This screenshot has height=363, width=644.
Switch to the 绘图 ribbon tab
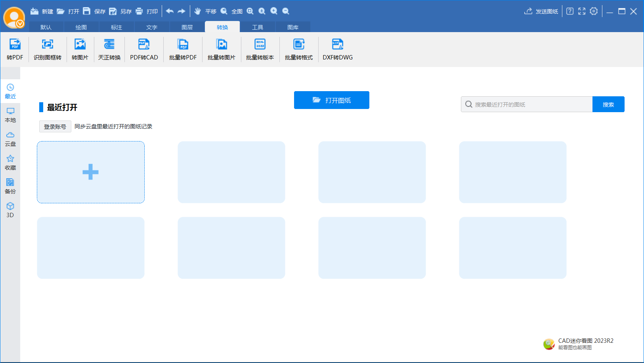(x=81, y=27)
